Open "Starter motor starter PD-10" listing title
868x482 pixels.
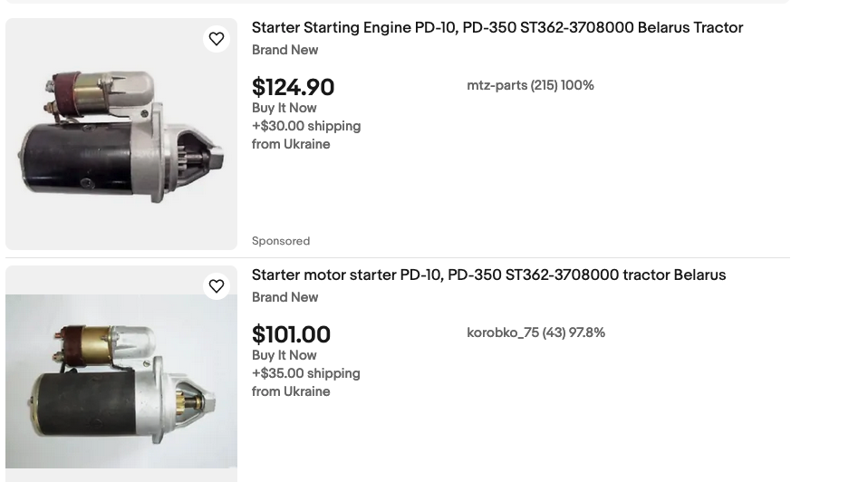pyautogui.click(x=488, y=275)
